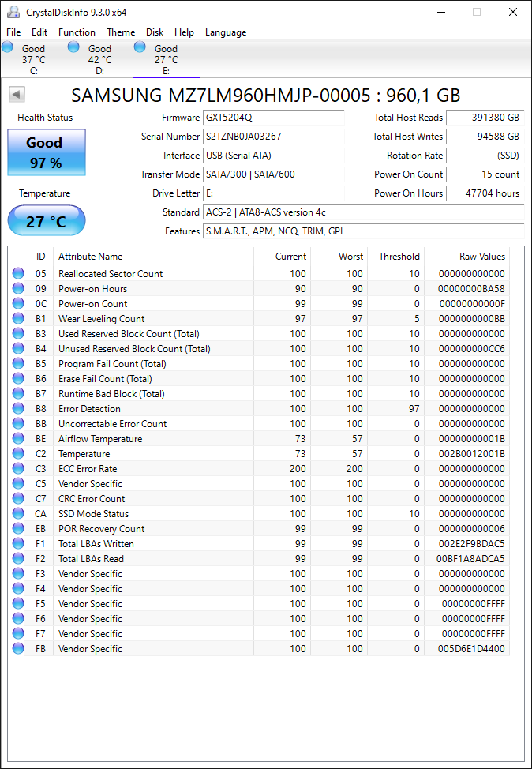
Task: Click raw value 005D6E1D4400
Action: click(x=471, y=648)
